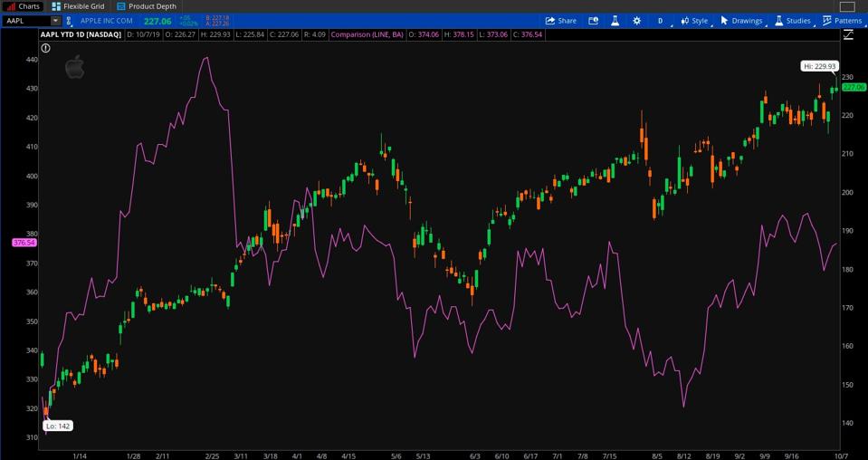Viewport: 868px width, 460px height.
Task: Click the pink 'L: 373.06' comparison value
Action: pos(493,34)
